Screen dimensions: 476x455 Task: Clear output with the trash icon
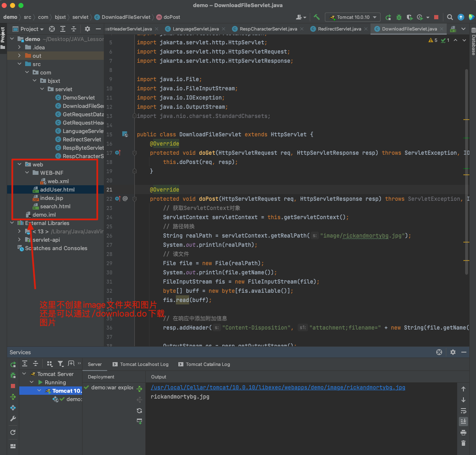pyautogui.click(x=463, y=443)
